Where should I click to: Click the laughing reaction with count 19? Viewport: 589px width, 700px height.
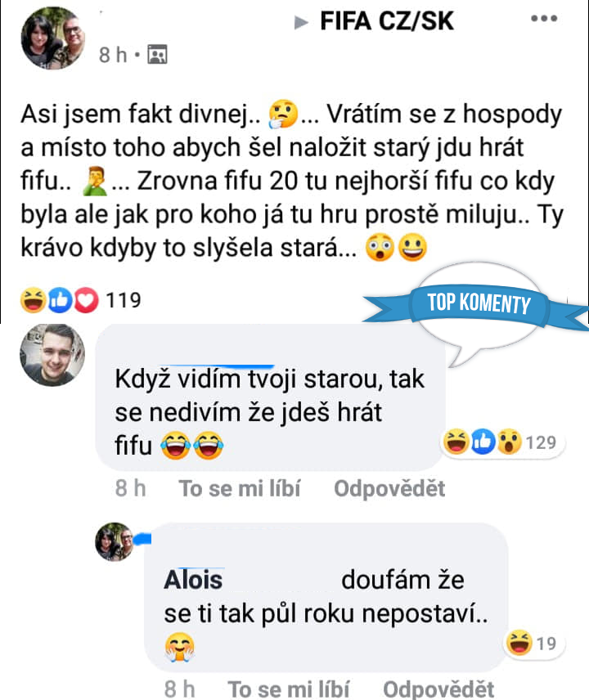point(519,643)
